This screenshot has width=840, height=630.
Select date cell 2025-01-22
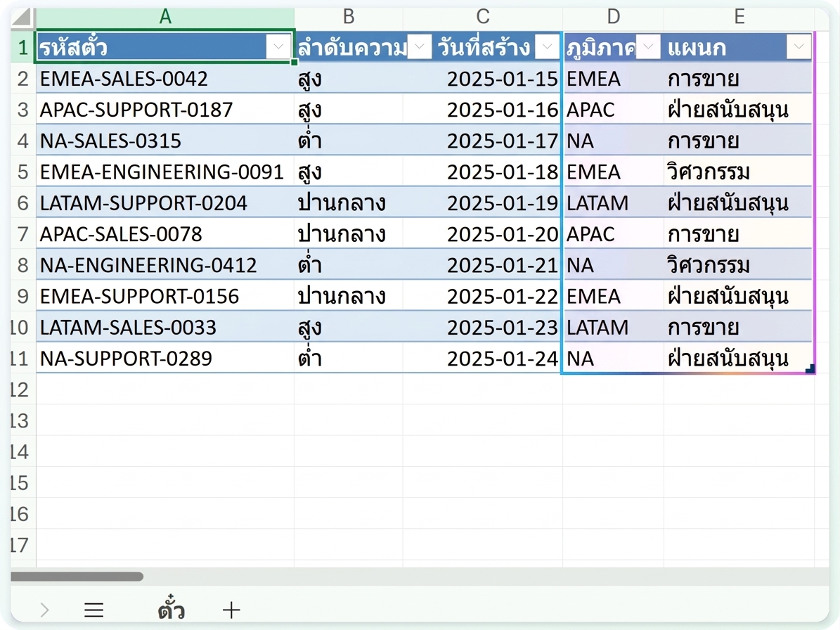pyautogui.click(x=483, y=296)
